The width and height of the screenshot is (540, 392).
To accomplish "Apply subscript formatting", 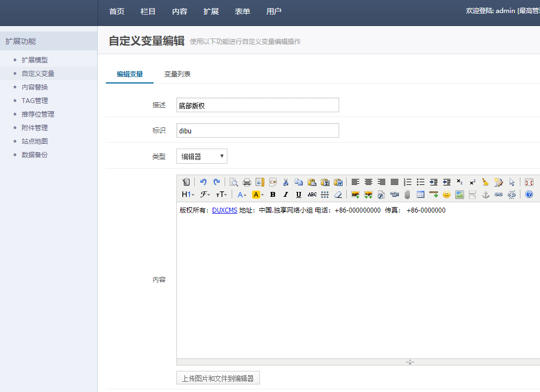I will pos(460,182).
